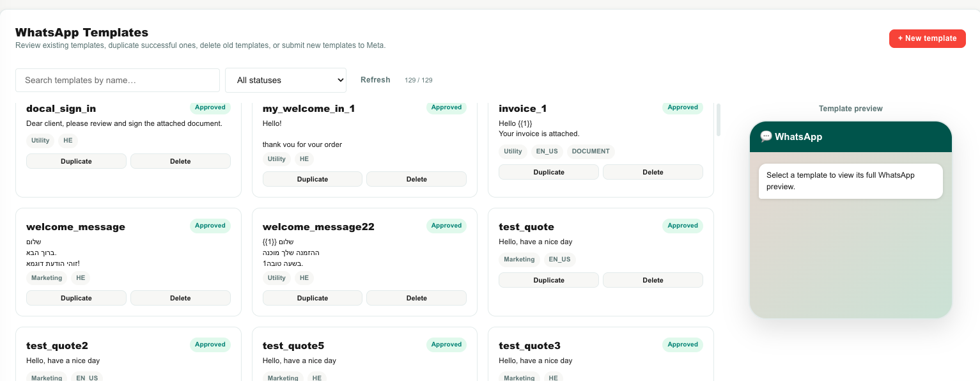Image resolution: width=980 pixels, height=381 pixels.
Task: Click the 'Your invoice is attached.' text
Action: click(539, 134)
